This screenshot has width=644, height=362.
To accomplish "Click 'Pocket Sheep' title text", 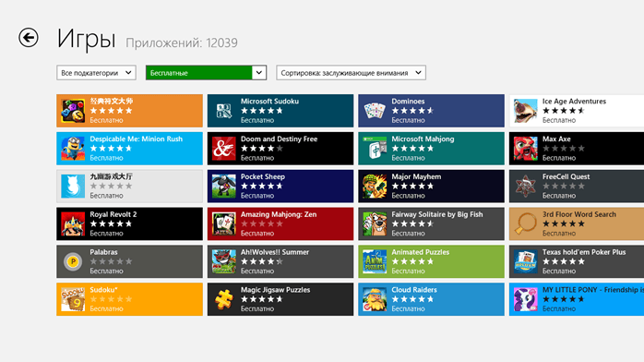I will pyautogui.click(x=262, y=176).
